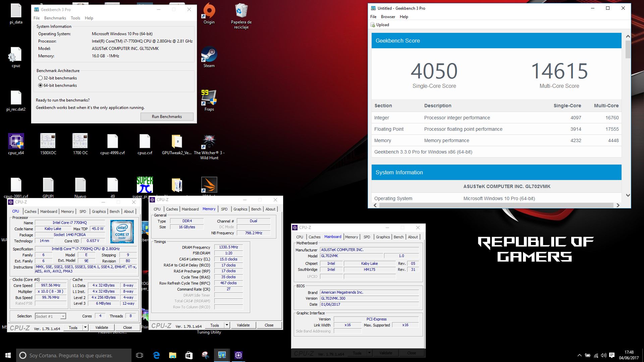Image resolution: width=644 pixels, height=362 pixels.
Task: Open Benchmarks menu in Geekbench 3 Pro
Action: point(55,18)
